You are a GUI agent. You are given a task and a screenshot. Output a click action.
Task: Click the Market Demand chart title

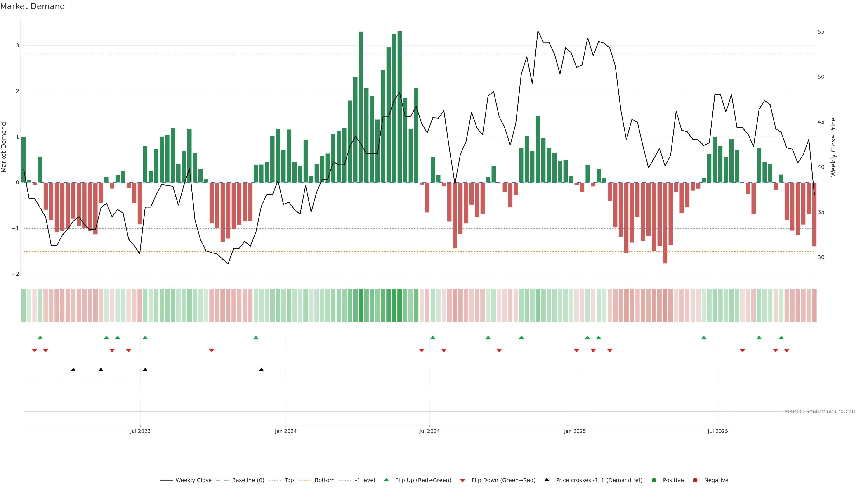(x=32, y=6)
